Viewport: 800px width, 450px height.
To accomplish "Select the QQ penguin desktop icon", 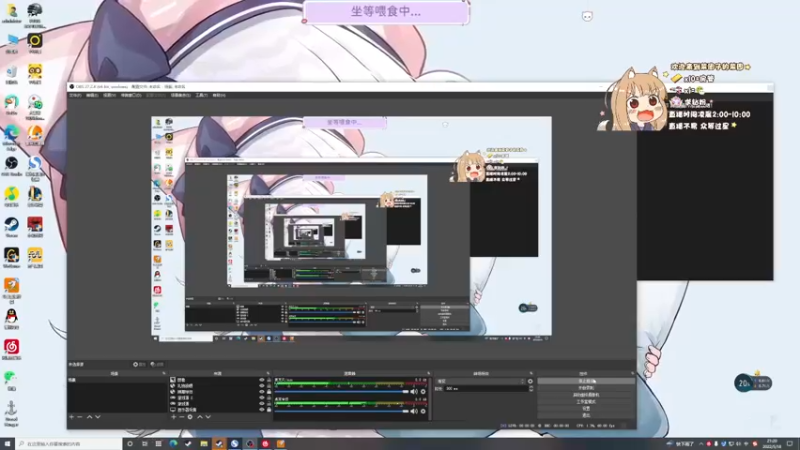I will pos(11,319).
